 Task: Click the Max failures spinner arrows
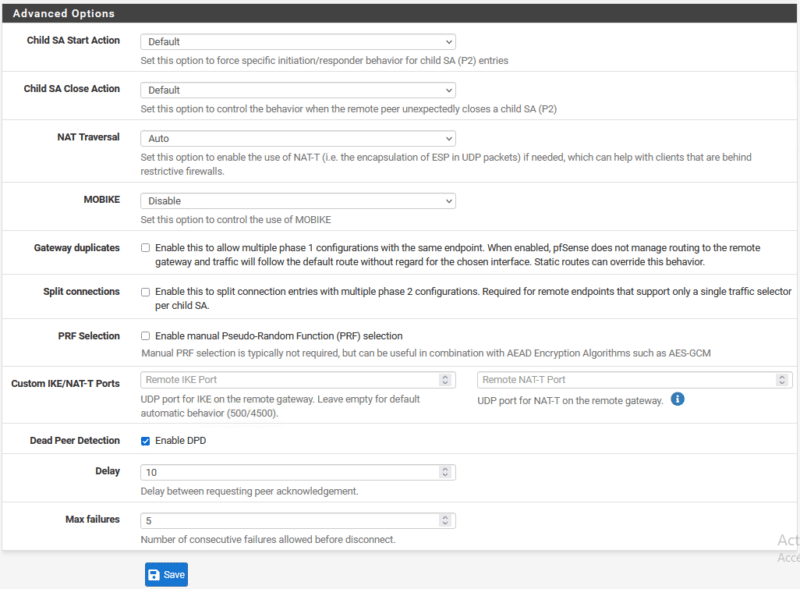click(445, 520)
